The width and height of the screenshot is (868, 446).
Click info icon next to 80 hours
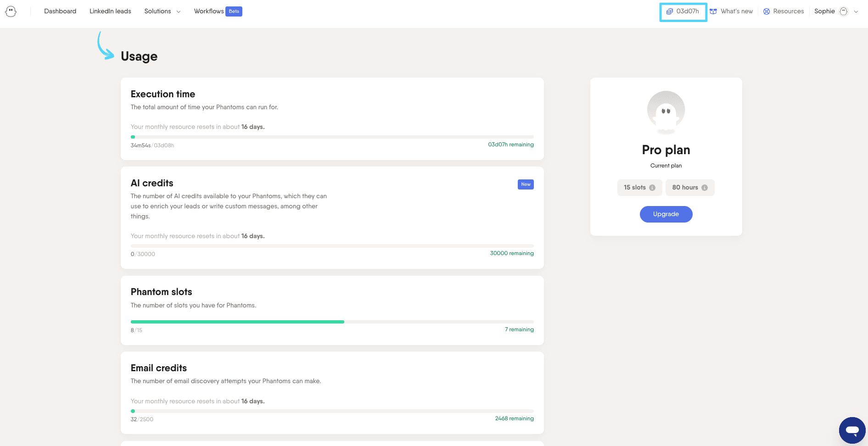[705, 188]
